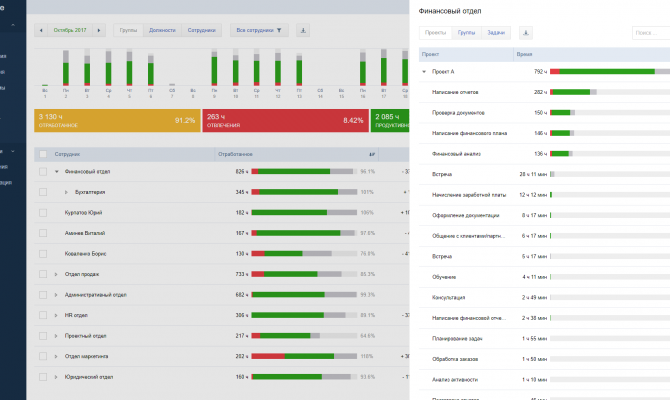
Task: Select the Проверка документов task row
Action: pyautogui.click(x=544, y=113)
